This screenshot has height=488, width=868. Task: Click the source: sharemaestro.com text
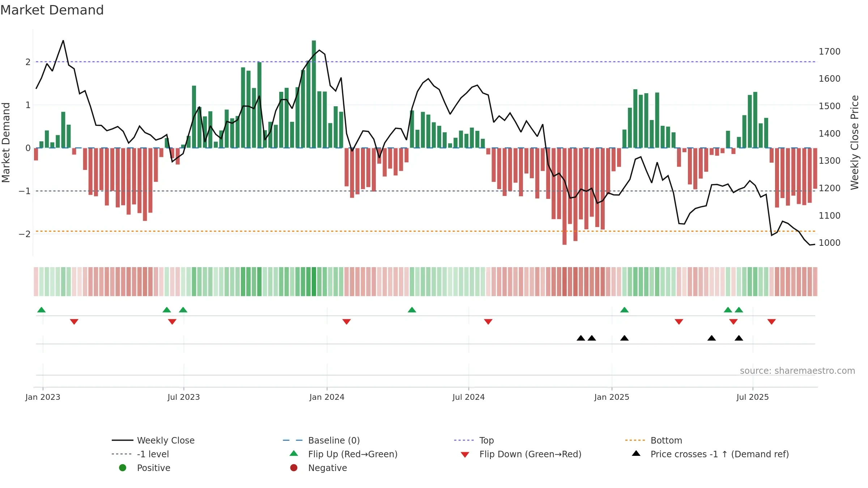(797, 371)
